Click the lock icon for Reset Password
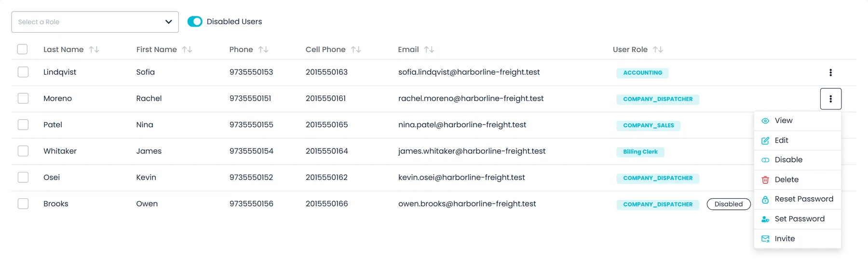 (x=765, y=199)
